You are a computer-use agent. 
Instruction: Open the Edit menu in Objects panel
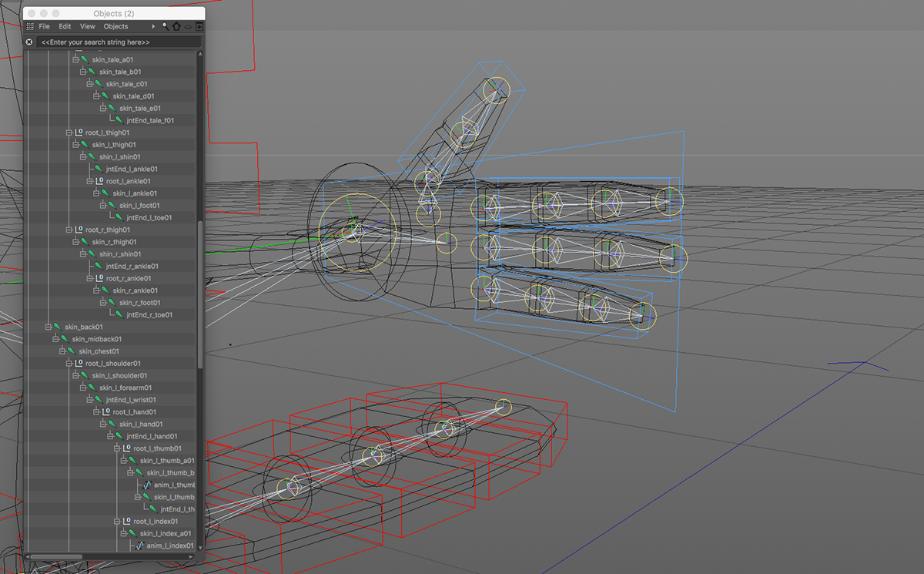[x=65, y=26]
